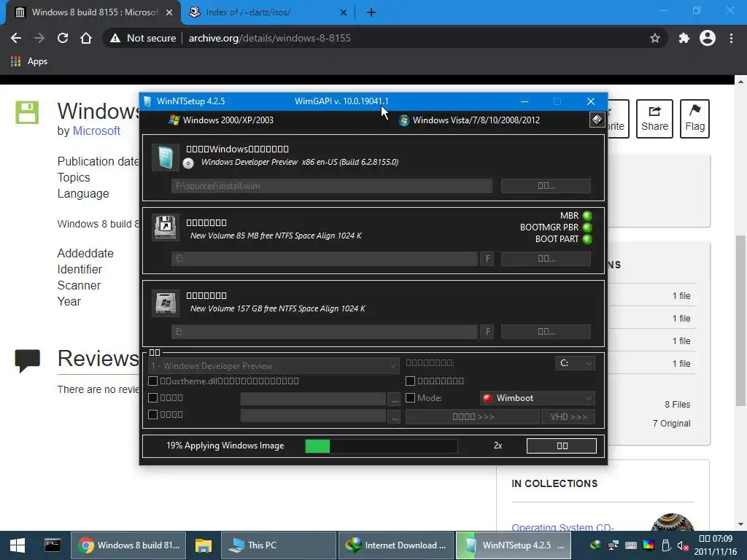Click the Microsoft author link

tap(96, 131)
